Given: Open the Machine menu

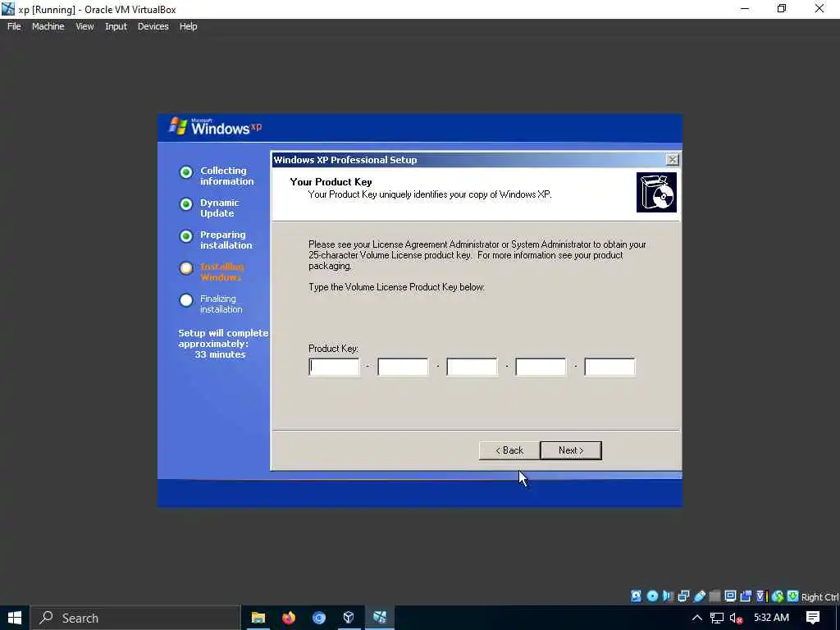Looking at the screenshot, I should [x=48, y=26].
